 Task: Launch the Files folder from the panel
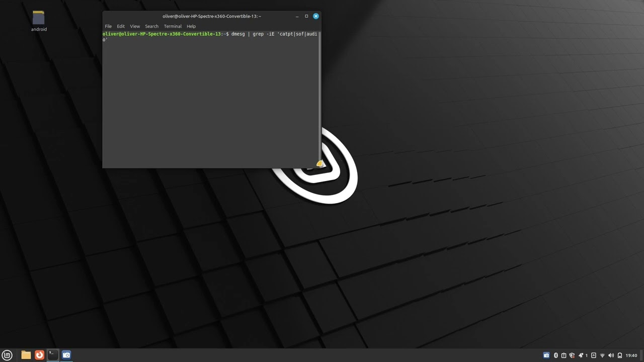click(x=26, y=355)
